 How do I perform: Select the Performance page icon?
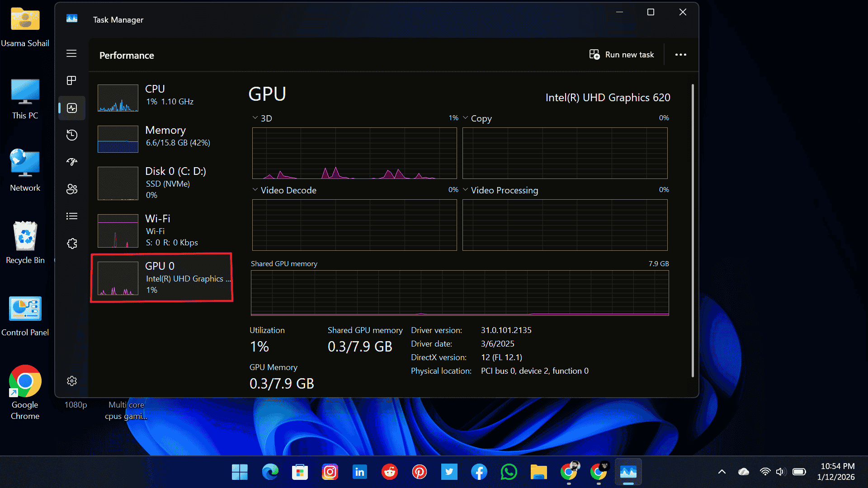click(71, 108)
